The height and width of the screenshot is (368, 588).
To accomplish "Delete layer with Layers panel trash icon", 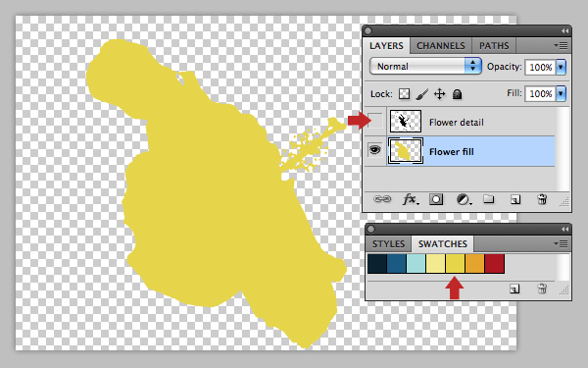I will [542, 199].
